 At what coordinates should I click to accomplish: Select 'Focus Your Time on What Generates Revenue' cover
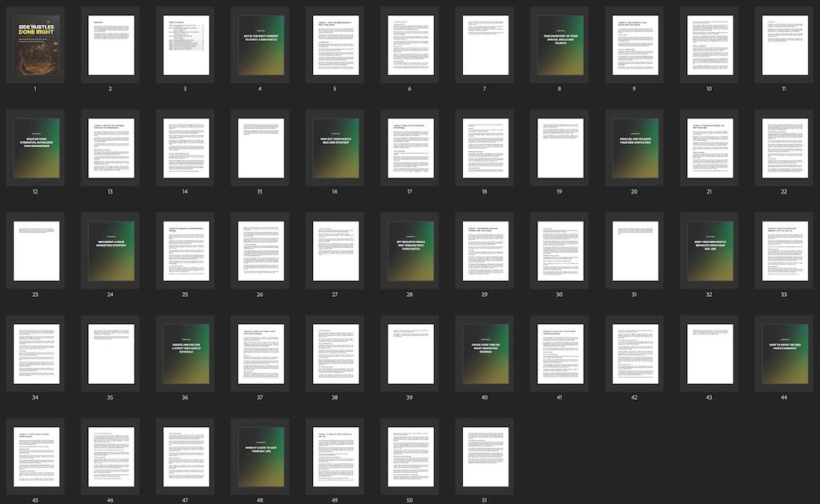click(x=485, y=354)
